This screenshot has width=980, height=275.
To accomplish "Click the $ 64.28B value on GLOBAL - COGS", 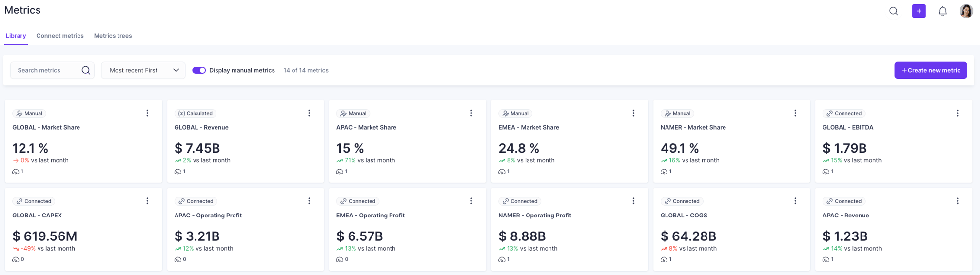I will 688,236.
